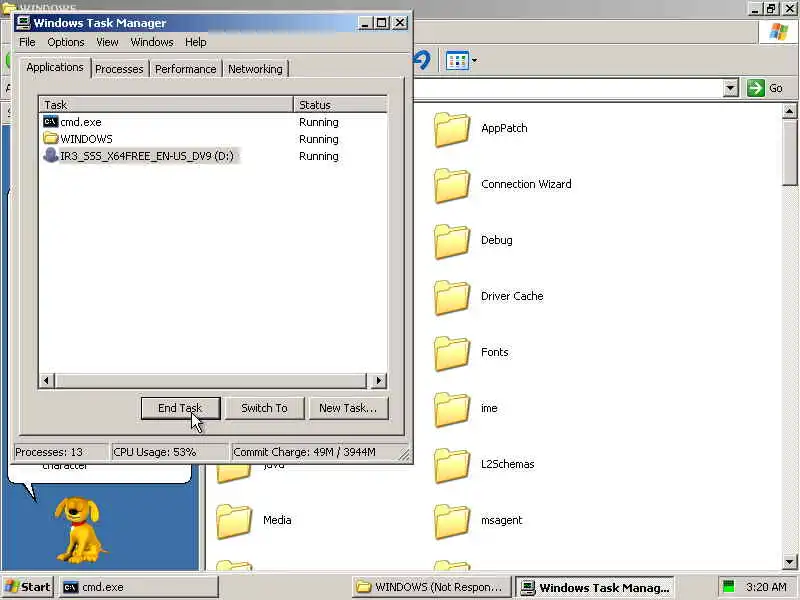
Task: Open the Fonts folder icon
Action: (x=452, y=354)
